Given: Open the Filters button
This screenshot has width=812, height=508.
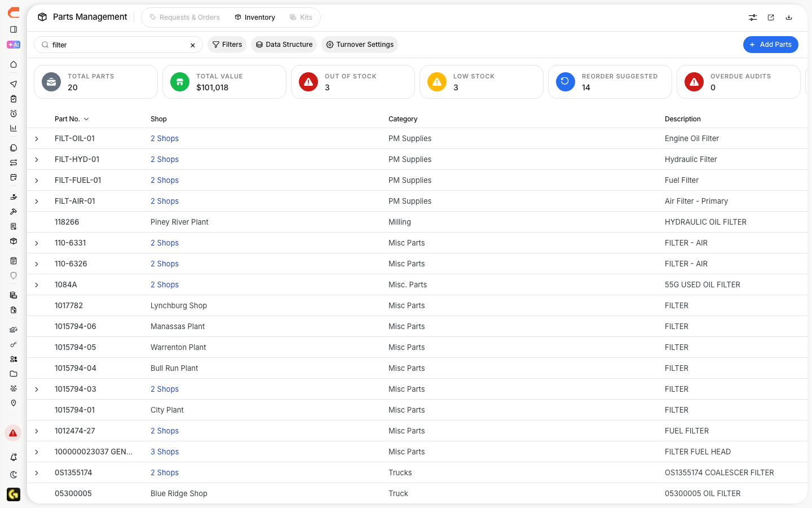Looking at the screenshot, I should [x=227, y=45].
